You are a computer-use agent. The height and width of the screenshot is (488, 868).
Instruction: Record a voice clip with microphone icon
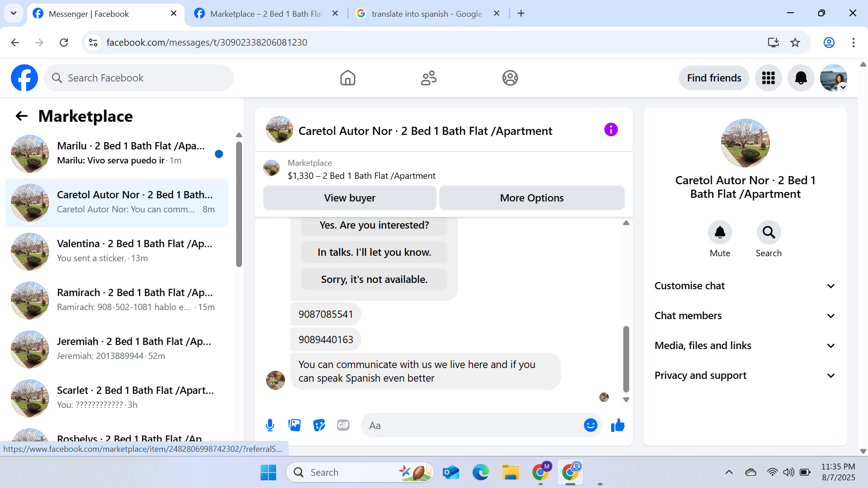pyautogui.click(x=270, y=425)
